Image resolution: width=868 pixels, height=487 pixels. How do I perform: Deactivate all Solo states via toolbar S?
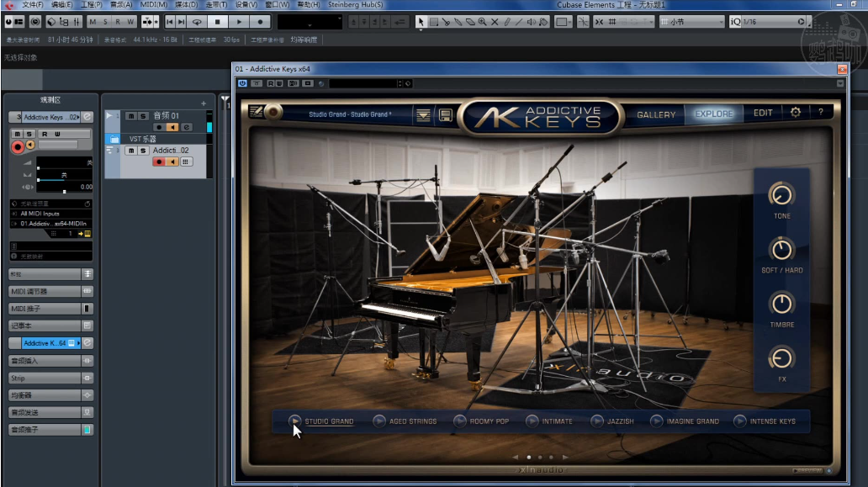[x=105, y=22]
